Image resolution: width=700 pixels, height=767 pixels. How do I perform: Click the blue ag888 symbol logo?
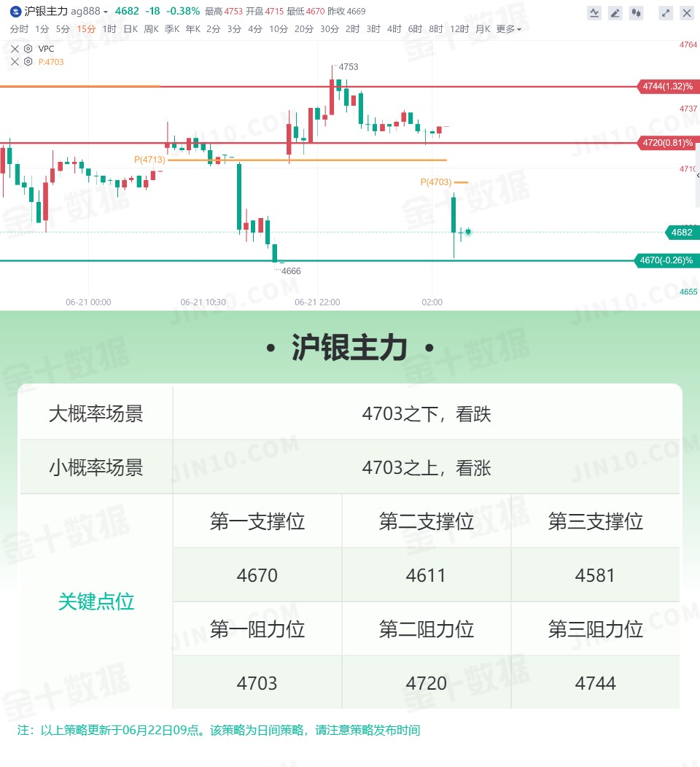pos(15,11)
